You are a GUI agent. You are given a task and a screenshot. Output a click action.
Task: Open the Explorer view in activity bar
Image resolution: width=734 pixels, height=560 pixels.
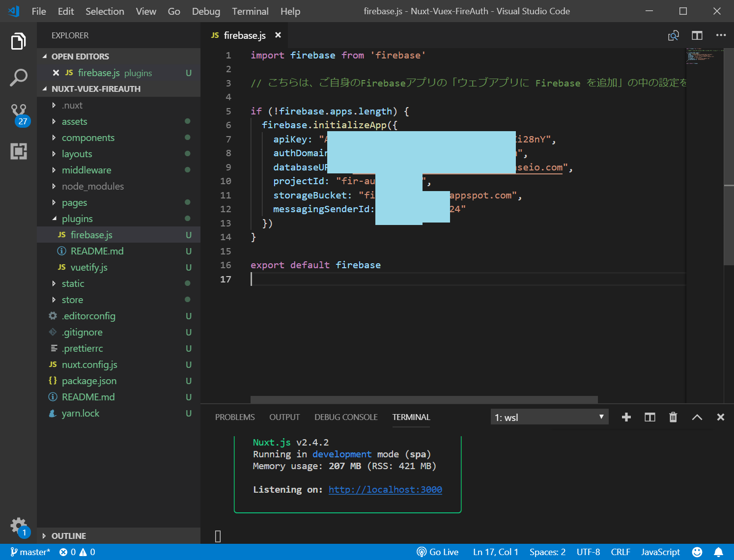pos(18,41)
